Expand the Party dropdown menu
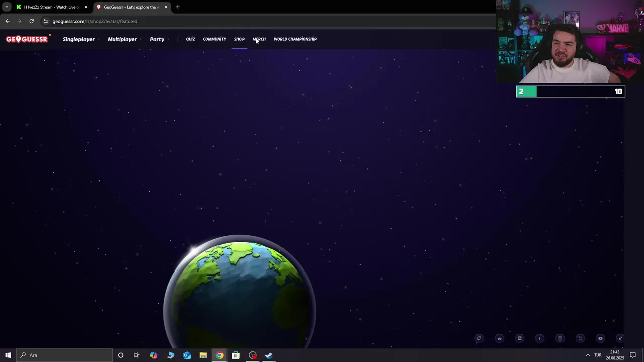The width and height of the screenshot is (644, 362). 159,39
